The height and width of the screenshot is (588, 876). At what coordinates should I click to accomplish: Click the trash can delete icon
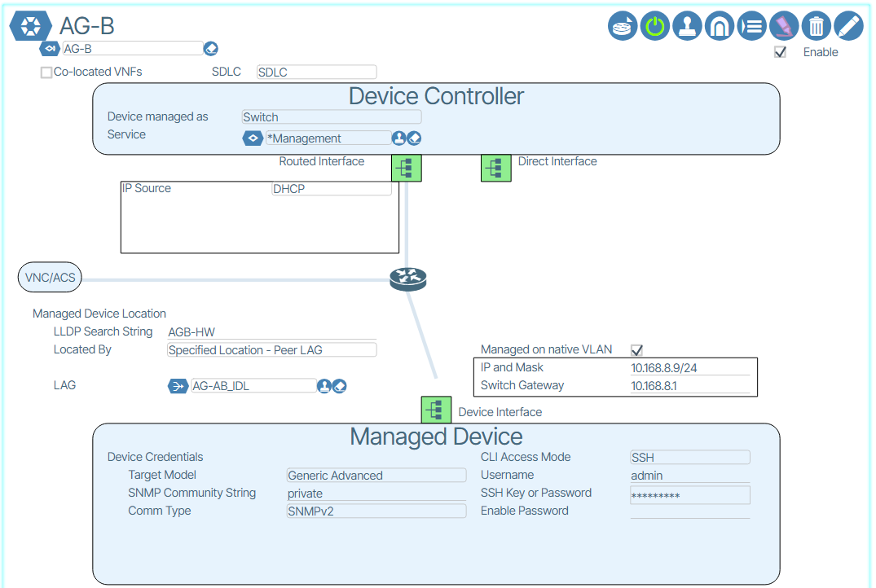(x=817, y=26)
